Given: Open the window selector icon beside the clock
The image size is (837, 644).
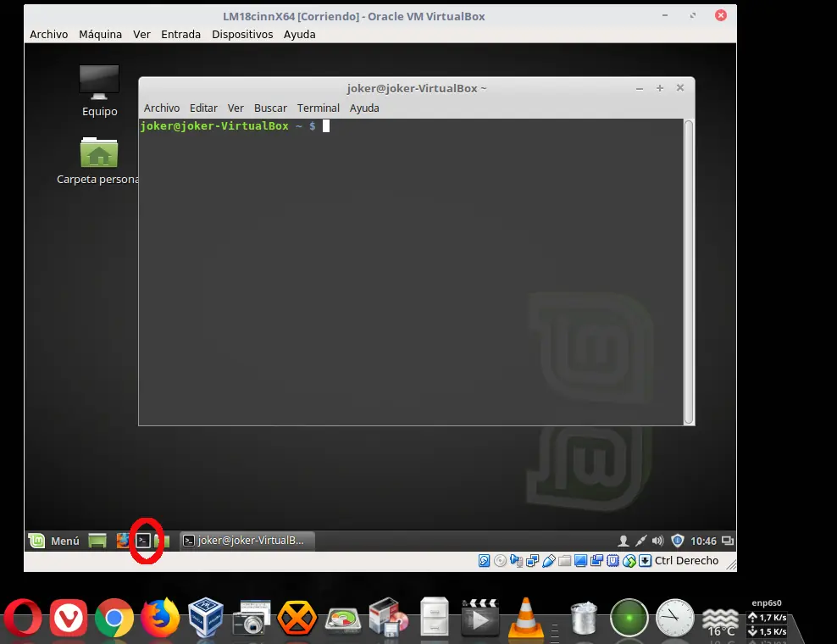Looking at the screenshot, I should point(728,540).
